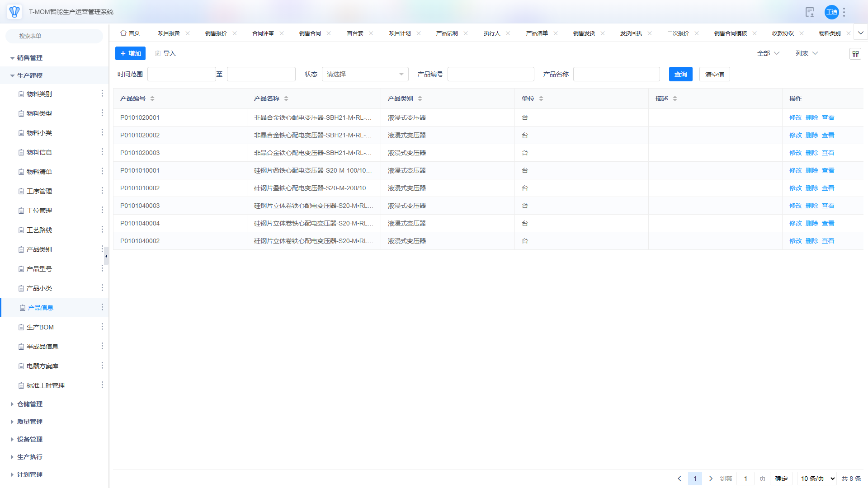Click the vertical dots beside user avatar
868x488 pixels.
point(844,12)
